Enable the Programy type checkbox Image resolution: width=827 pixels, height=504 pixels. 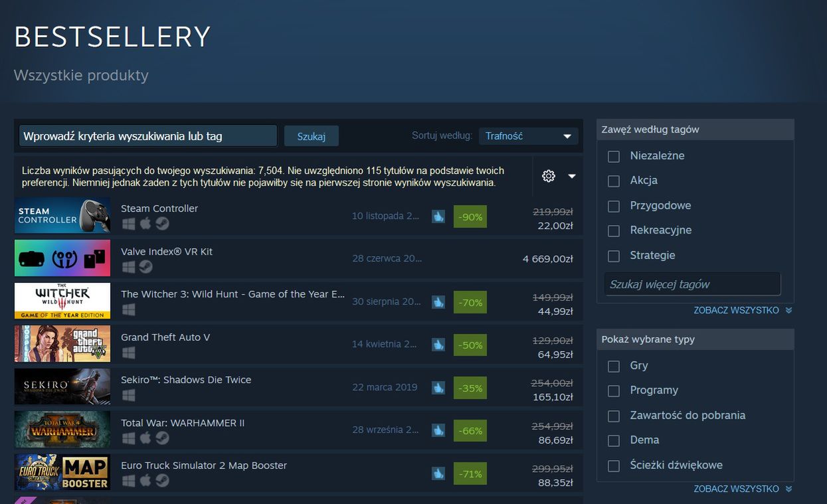click(x=614, y=390)
